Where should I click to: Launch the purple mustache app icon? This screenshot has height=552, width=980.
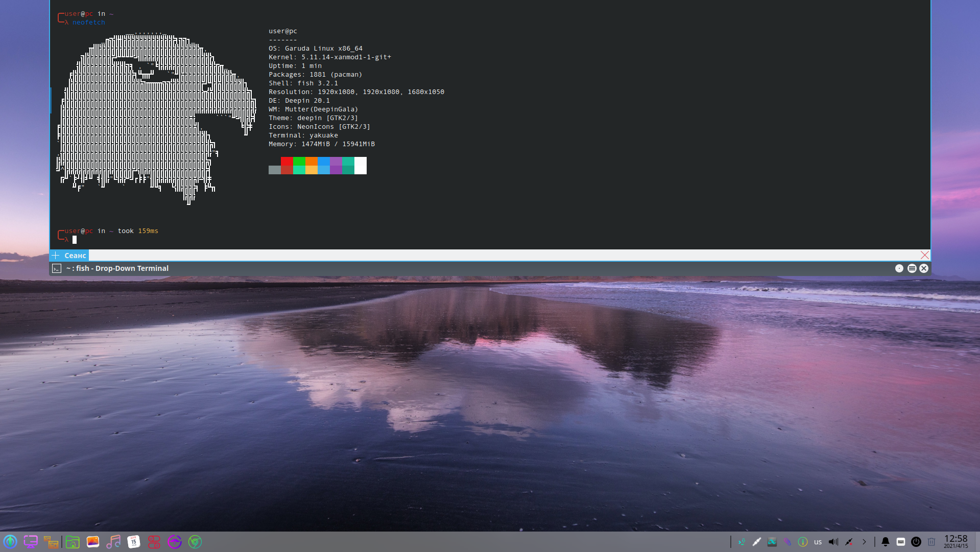(x=175, y=542)
